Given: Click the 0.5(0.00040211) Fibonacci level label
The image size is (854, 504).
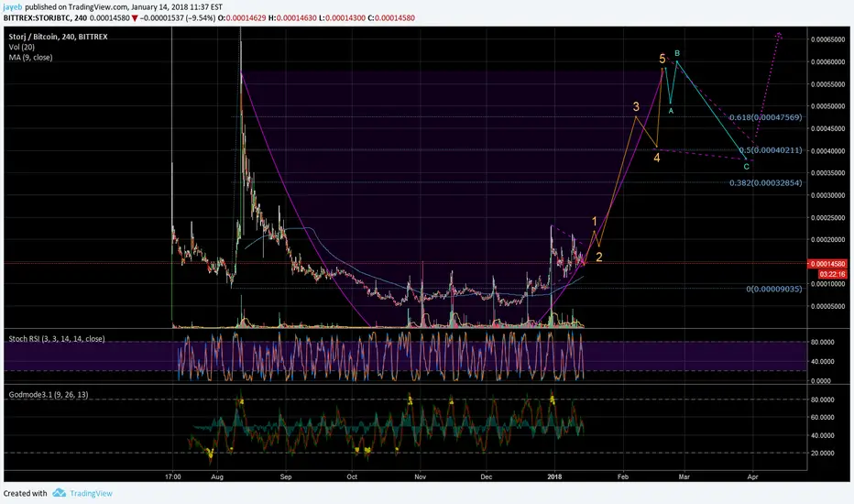Looking at the screenshot, I should tap(770, 150).
